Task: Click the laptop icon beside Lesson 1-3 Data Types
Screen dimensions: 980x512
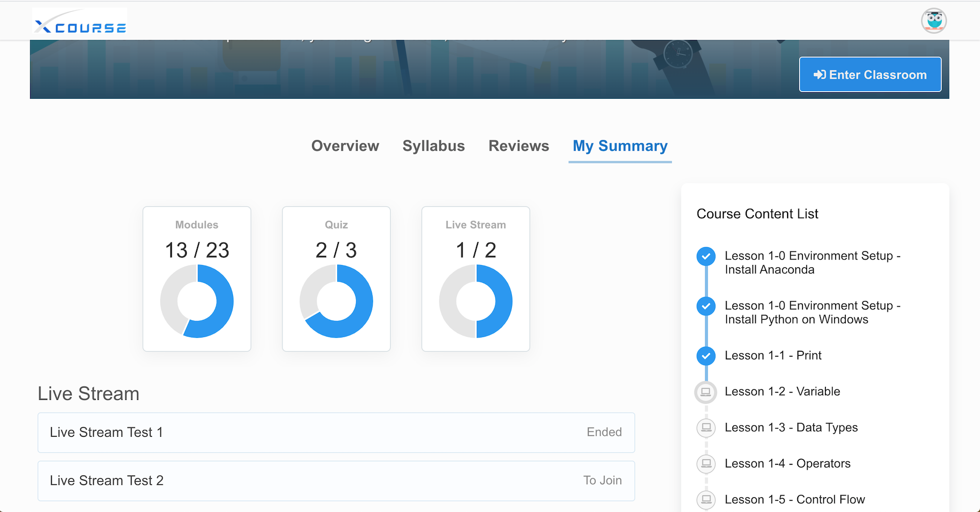Action: [x=706, y=428]
